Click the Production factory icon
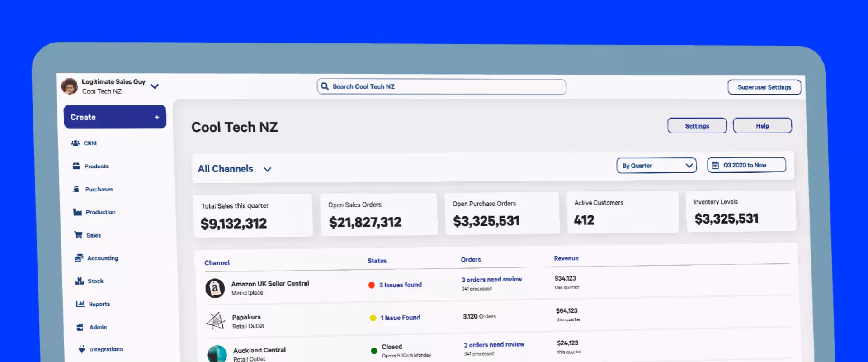Screen dimensions: 868x362 (x=77, y=212)
